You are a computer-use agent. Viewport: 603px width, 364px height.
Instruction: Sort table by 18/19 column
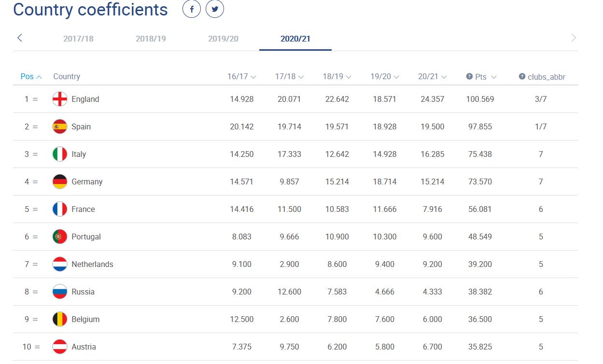337,76
